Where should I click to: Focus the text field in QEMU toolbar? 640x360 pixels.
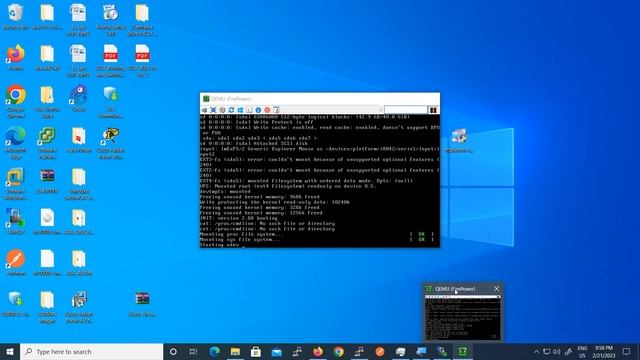(x=405, y=110)
